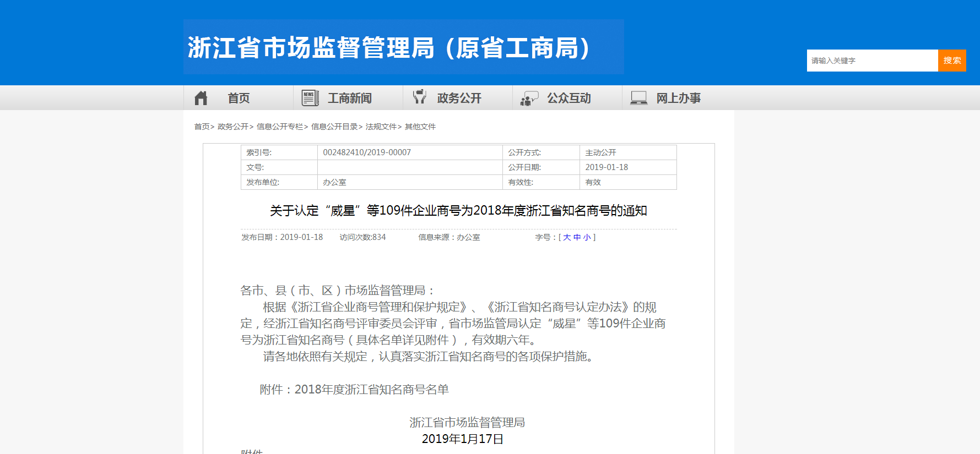Follow the 政务公开 breadcrumb link
Image resolution: width=980 pixels, height=454 pixels.
click(232, 127)
